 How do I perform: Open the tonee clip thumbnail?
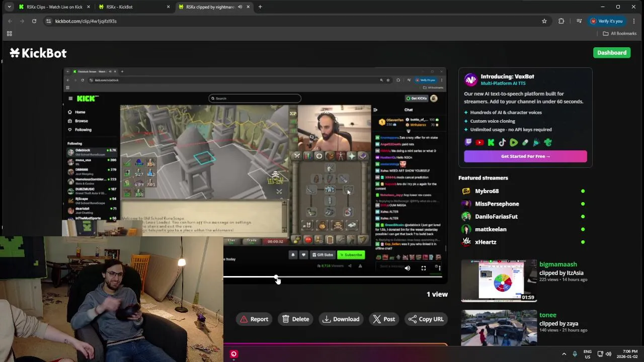(x=499, y=328)
